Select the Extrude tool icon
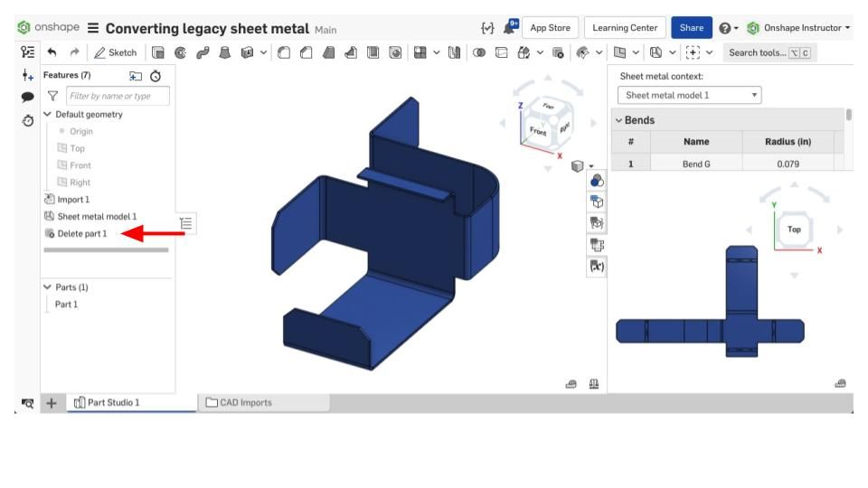868x488 pixels. click(158, 52)
